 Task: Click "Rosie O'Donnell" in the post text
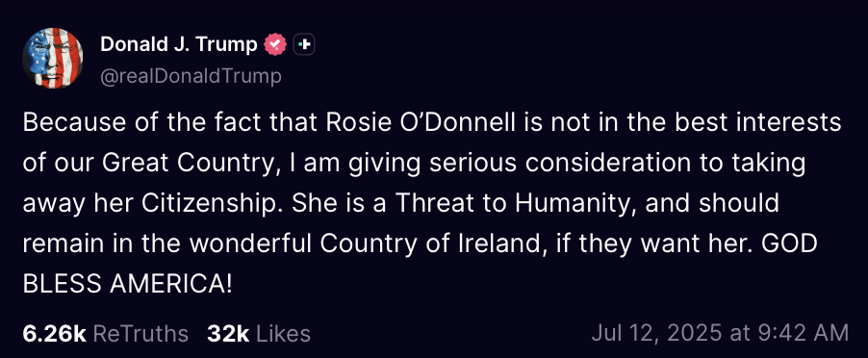422,123
